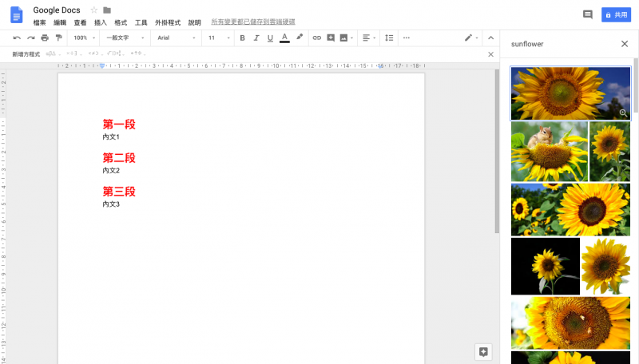This screenshot has height=364, width=639.
Task: Select the paint format tool
Action: coord(58,38)
